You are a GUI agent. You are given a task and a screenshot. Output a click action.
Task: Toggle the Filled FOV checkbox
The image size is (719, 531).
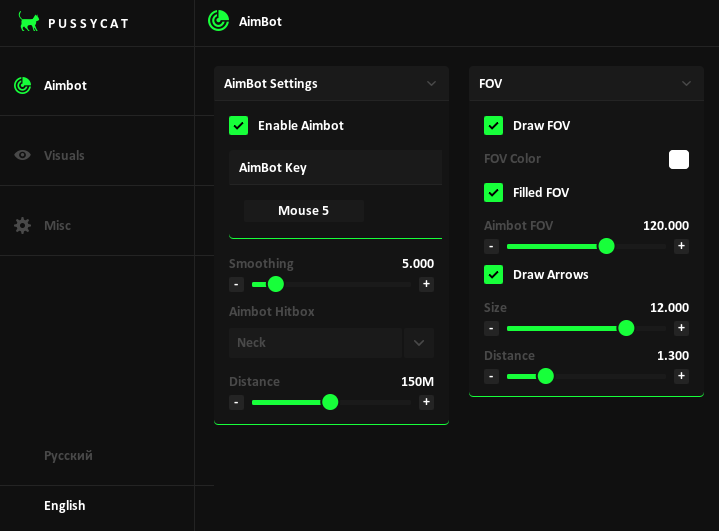[x=493, y=192]
